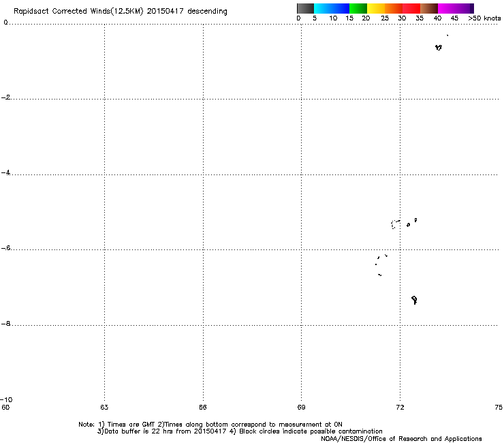The height and width of the screenshot is (443, 504).
Task: Click the '75' longitude axis label
Action: (x=499, y=408)
